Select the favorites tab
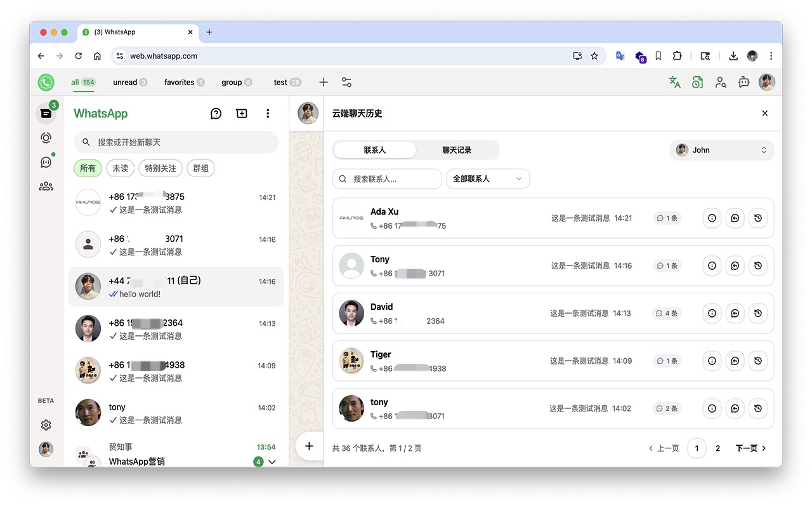 point(184,82)
